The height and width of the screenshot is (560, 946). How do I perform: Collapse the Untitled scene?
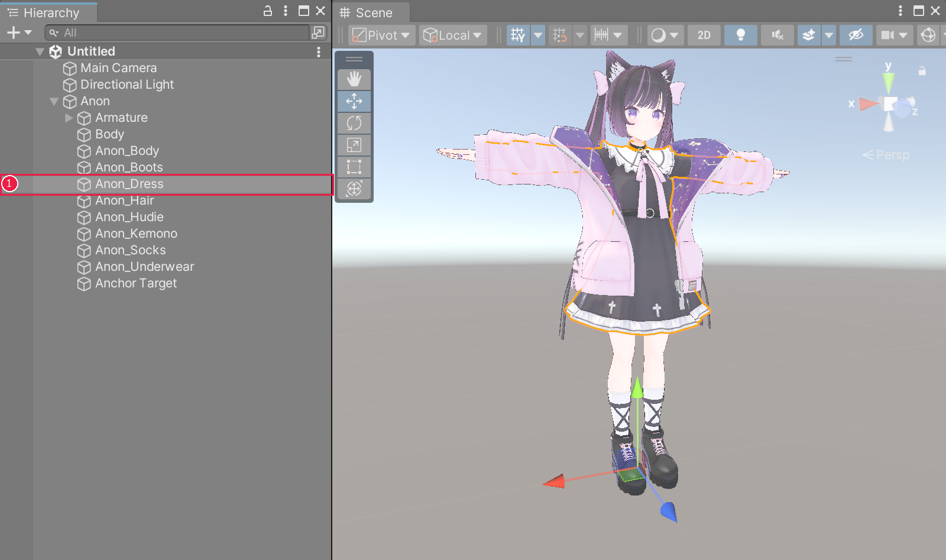click(40, 51)
